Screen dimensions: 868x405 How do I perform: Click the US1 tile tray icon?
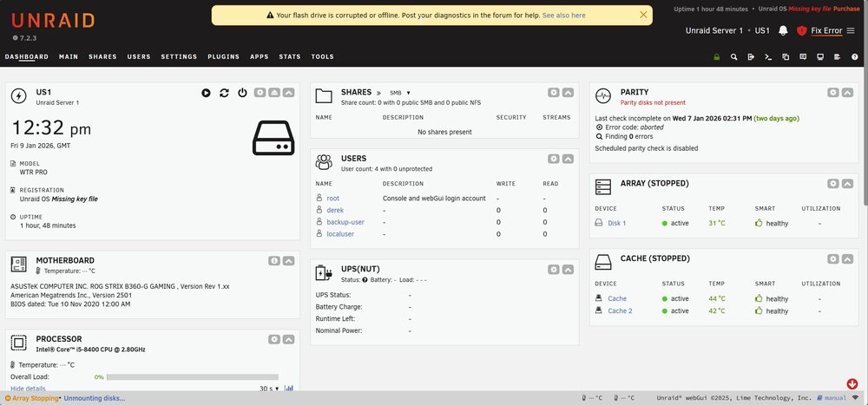(274, 93)
